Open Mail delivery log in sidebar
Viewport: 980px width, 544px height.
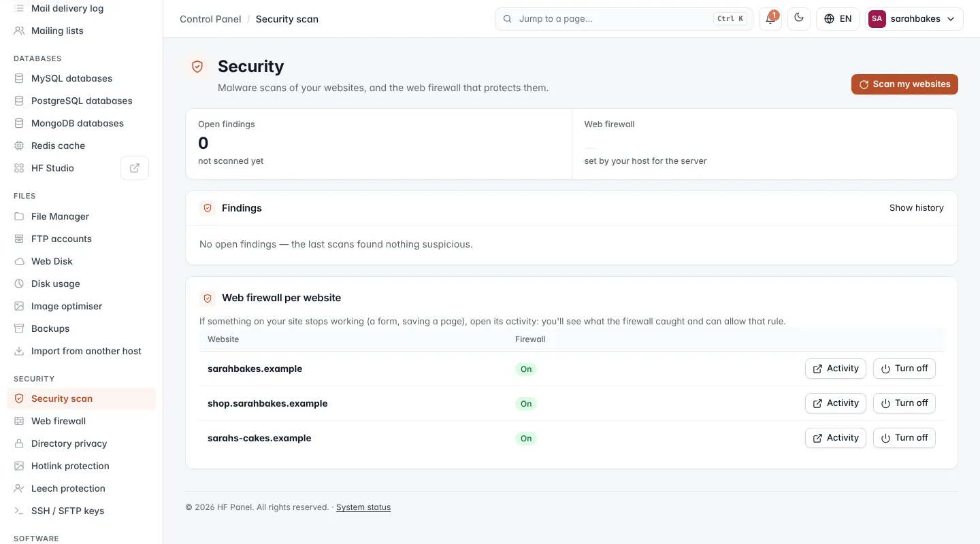(81, 8)
